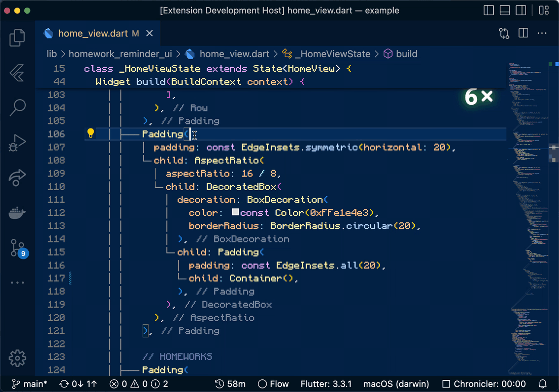
Task: Open Source Control view with 9 badge
Action: pos(19,248)
